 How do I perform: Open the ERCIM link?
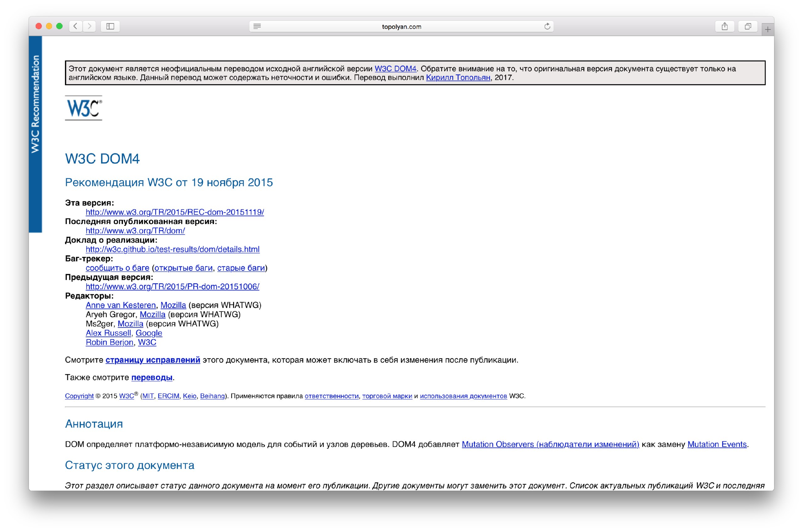click(x=168, y=396)
